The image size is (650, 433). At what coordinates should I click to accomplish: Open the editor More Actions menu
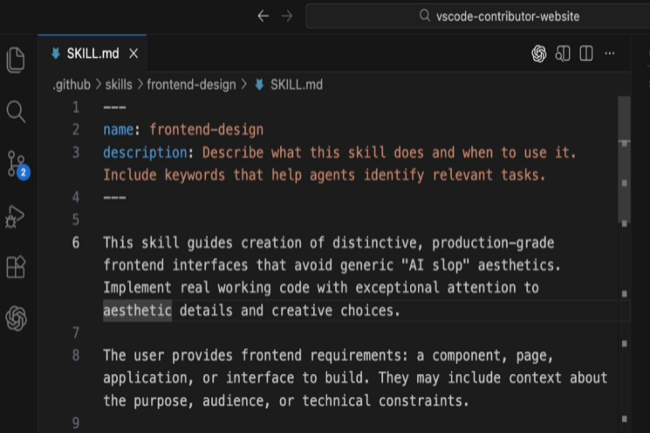(x=610, y=54)
